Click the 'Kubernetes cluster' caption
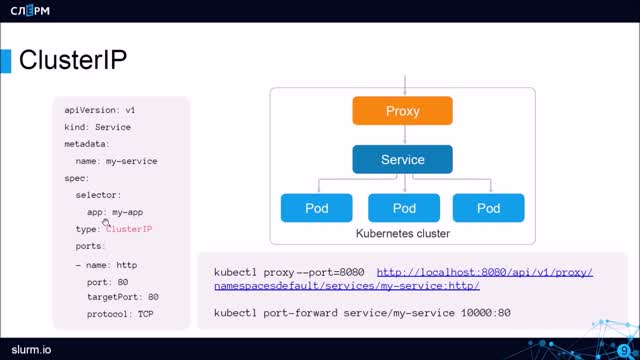Viewport: 640px width, 360px height. click(403, 233)
